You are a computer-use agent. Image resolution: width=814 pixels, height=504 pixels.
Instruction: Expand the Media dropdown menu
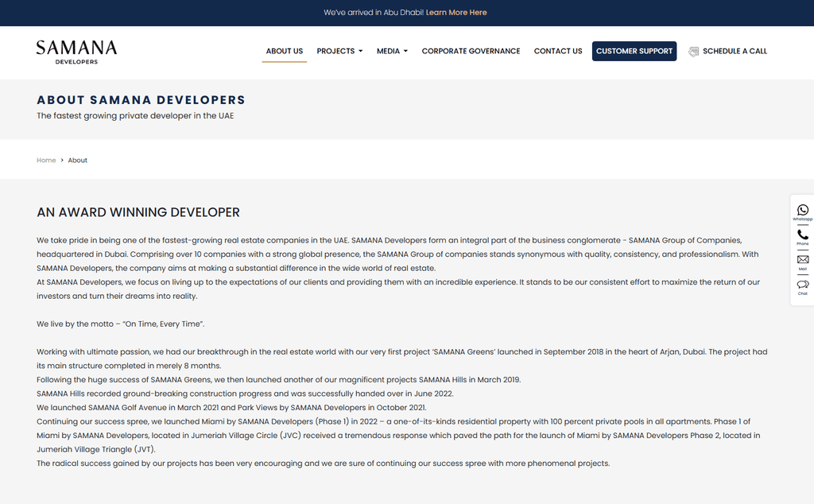click(x=392, y=51)
